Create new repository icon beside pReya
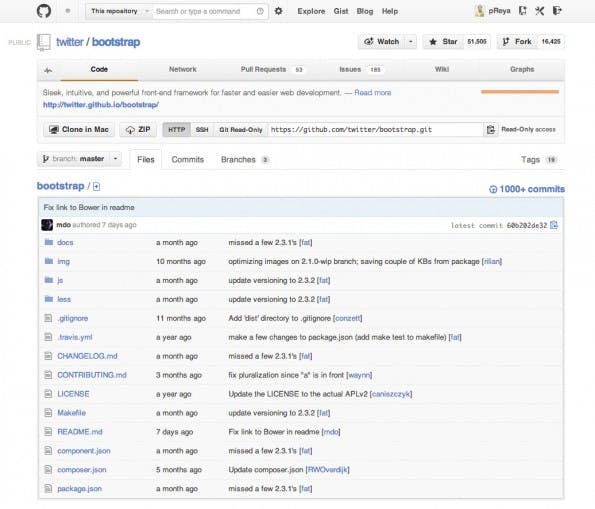The width and height of the screenshot is (595, 509). [x=523, y=11]
